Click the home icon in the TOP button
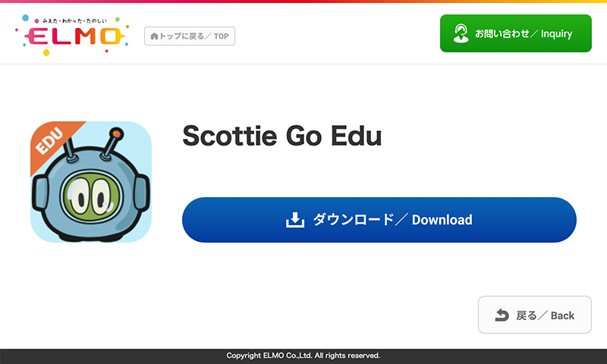This screenshot has height=364, width=607. click(154, 36)
